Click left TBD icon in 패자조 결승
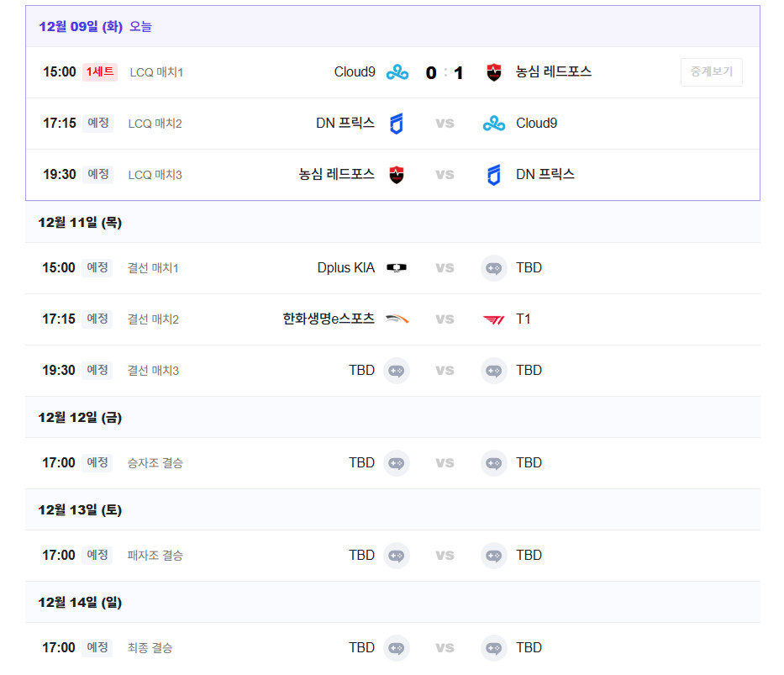Viewport: 784px width, 675px height. (397, 556)
